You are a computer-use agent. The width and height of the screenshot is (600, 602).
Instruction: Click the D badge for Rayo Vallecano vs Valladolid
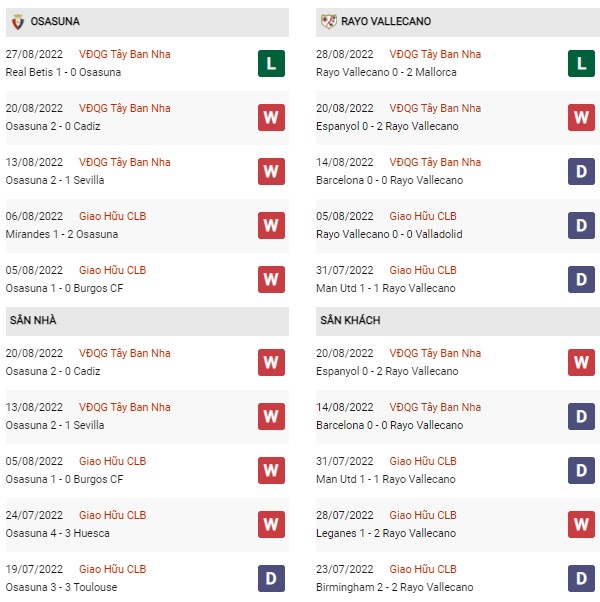click(581, 225)
